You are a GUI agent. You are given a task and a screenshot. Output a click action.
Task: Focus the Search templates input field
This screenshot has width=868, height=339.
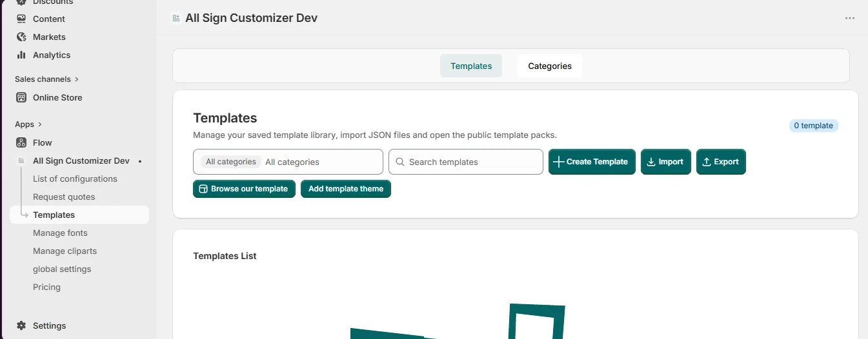(x=466, y=162)
